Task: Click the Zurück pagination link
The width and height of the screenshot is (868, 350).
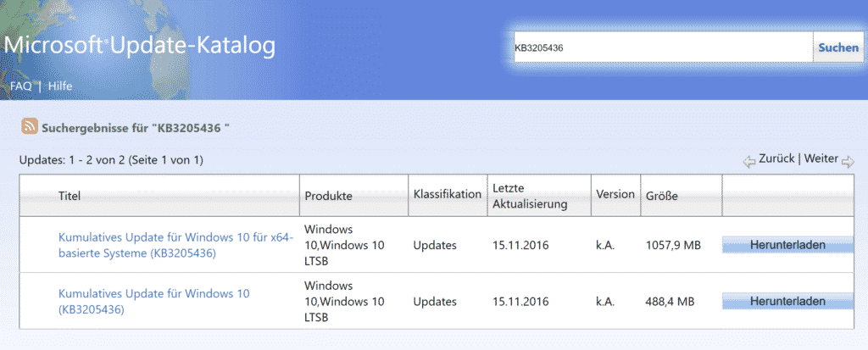Action: point(776,159)
